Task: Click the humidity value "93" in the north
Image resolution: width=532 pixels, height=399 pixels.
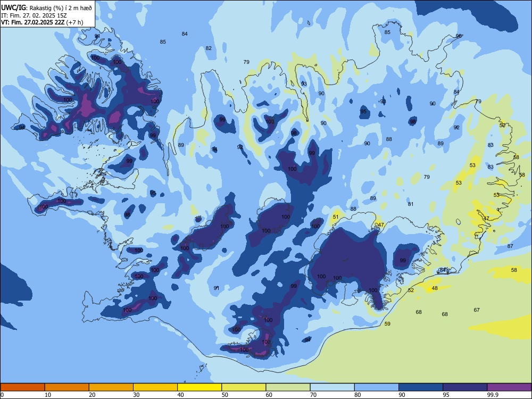Action: click(304, 84)
